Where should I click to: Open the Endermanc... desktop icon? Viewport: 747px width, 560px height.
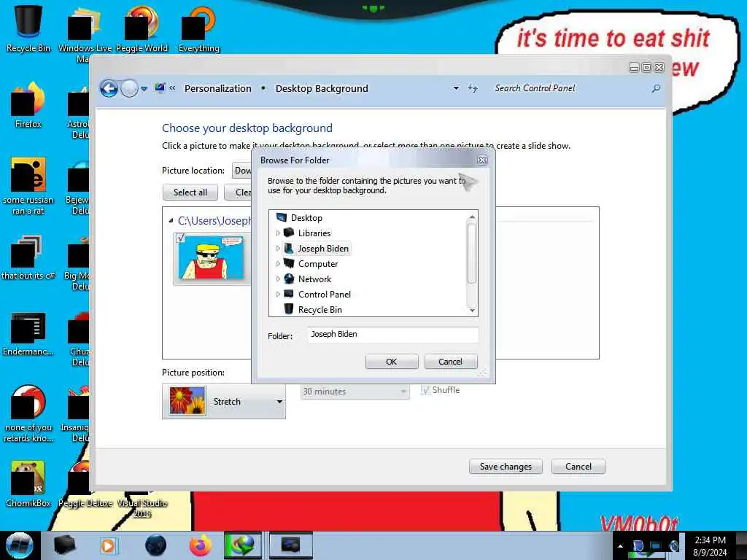[28, 333]
